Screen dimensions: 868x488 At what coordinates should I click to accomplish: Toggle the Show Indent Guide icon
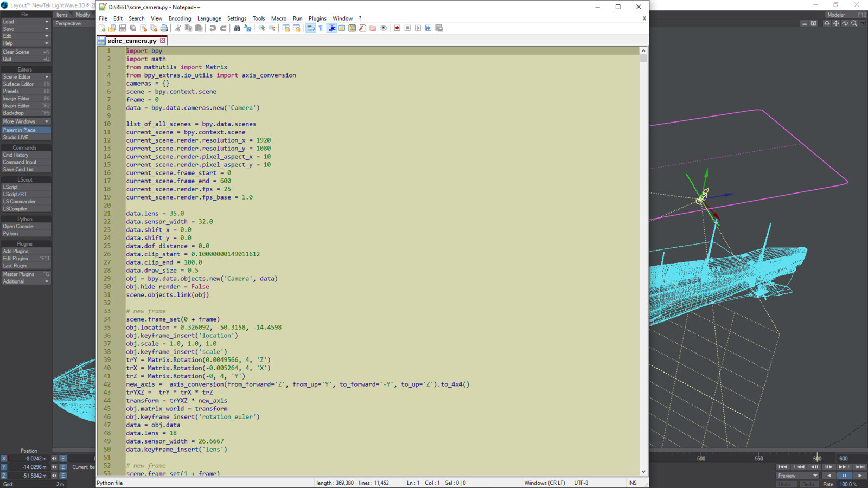[x=331, y=28]
